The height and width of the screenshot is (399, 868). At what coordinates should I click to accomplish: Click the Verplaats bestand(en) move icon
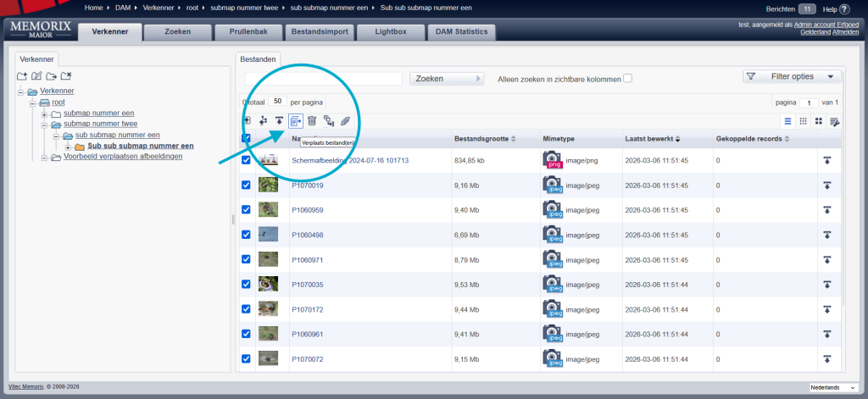[296, 121]
